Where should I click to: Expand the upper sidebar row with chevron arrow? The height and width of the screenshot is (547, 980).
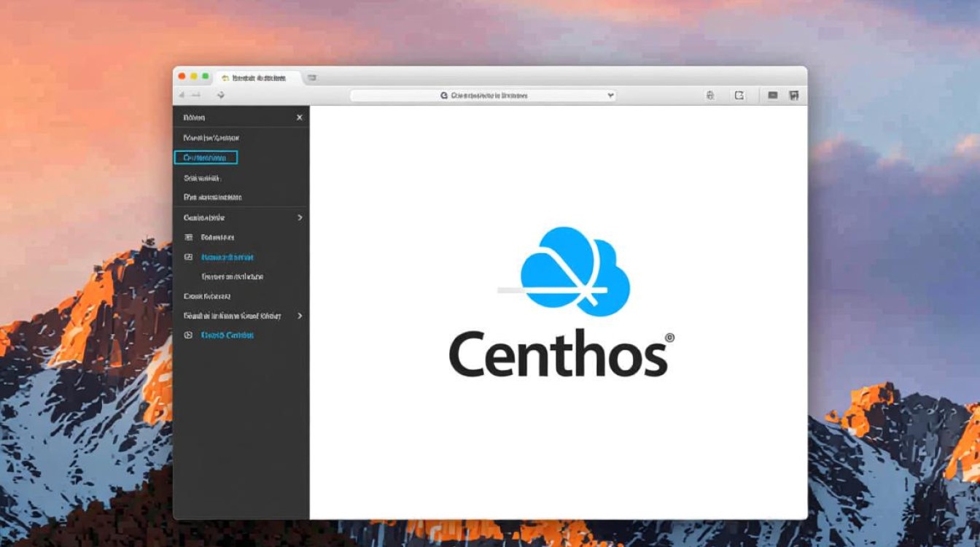click(300, 217)
